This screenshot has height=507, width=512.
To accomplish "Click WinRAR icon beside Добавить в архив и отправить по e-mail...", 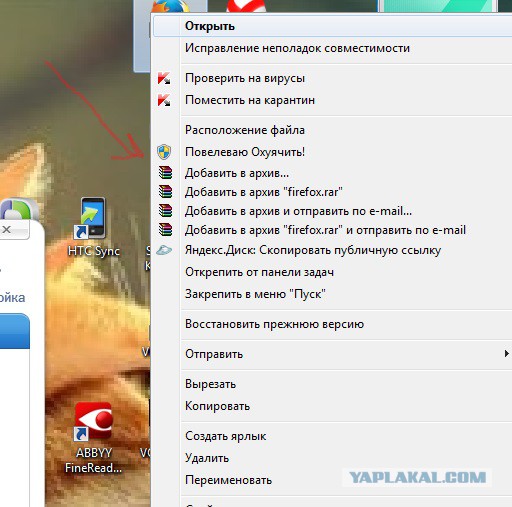I will (165, 211).
